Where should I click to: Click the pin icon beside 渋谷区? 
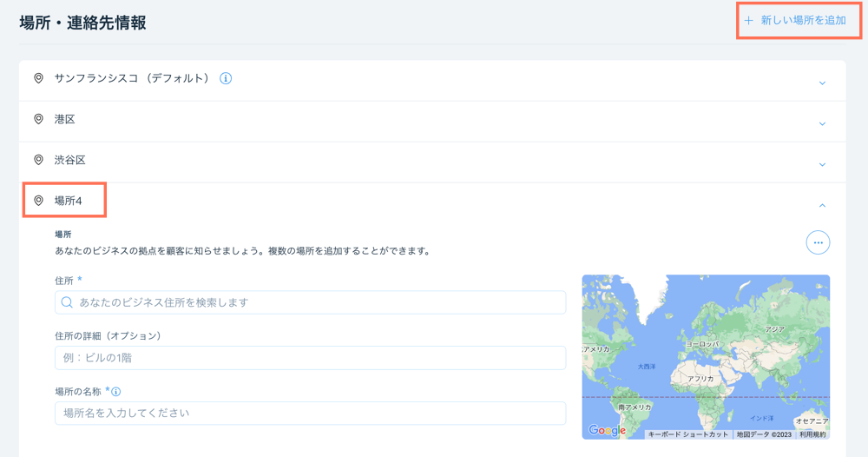[38, 160]
